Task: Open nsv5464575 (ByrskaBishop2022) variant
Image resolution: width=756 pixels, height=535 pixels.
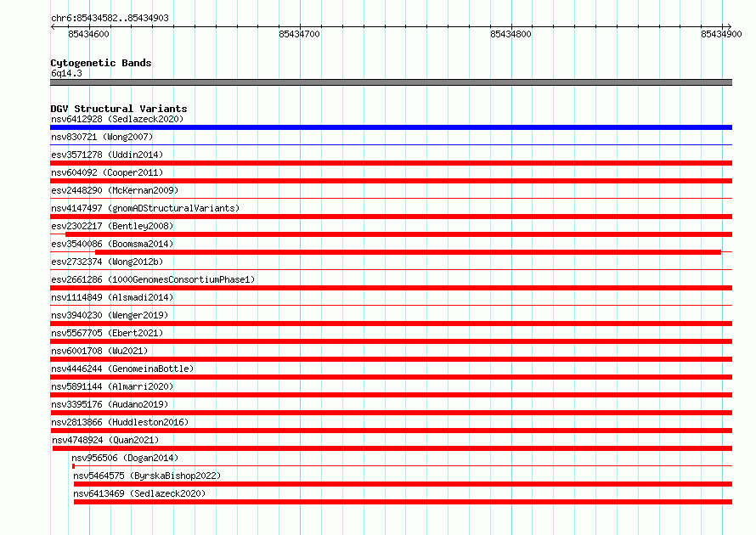Action: pos(147,476)
